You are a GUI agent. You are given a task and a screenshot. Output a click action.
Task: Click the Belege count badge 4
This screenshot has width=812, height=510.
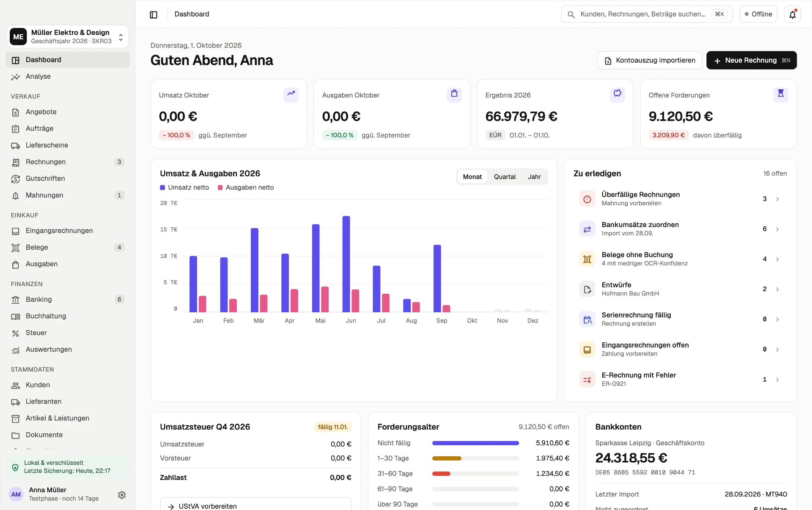[x=119, y=247]
